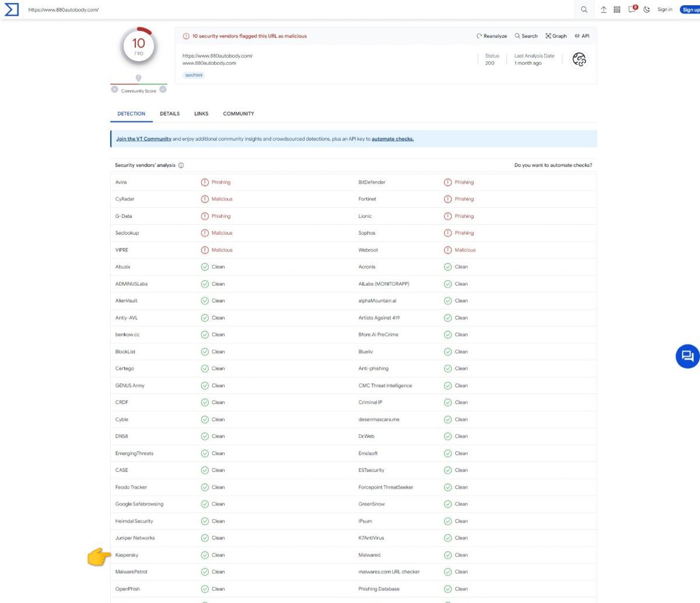Click the community score upvote check icon
The height and width of the screenshot is (603, 700).
[x=163, y=89]
